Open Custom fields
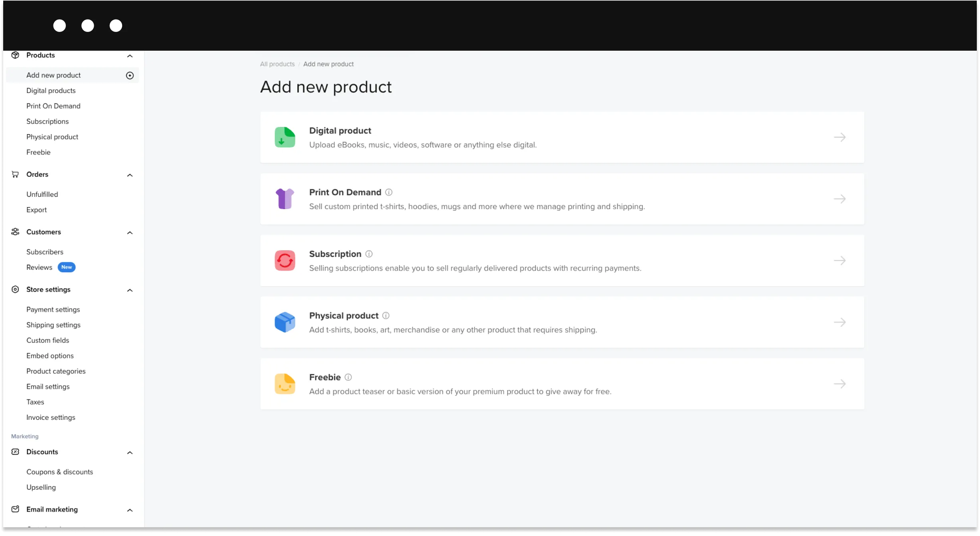980x536 pixels. pos(47,340)
